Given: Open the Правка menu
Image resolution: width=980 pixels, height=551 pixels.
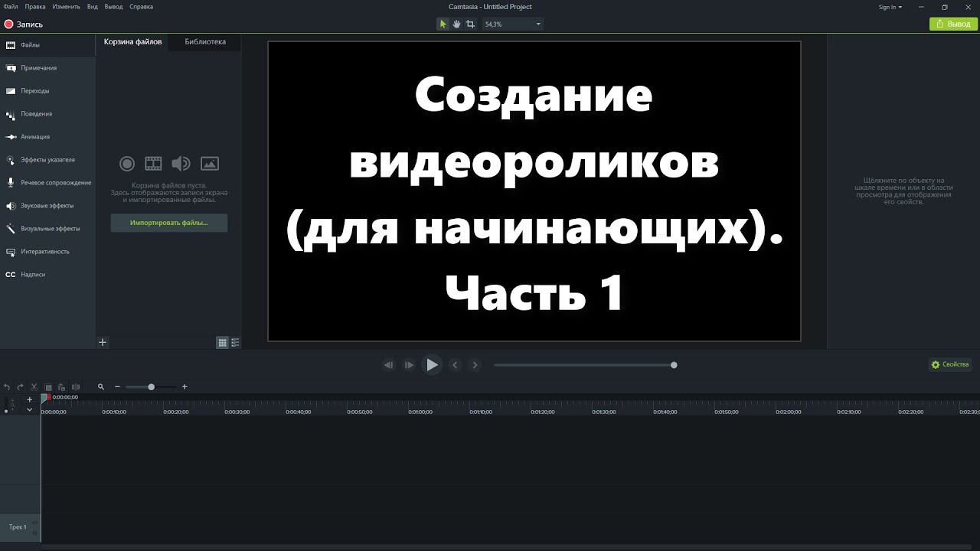Looking at the screenshot, I should tap(35, 7).
